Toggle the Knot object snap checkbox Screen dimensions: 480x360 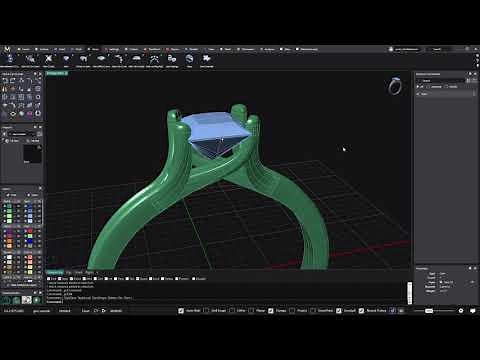tap(151, 279)
